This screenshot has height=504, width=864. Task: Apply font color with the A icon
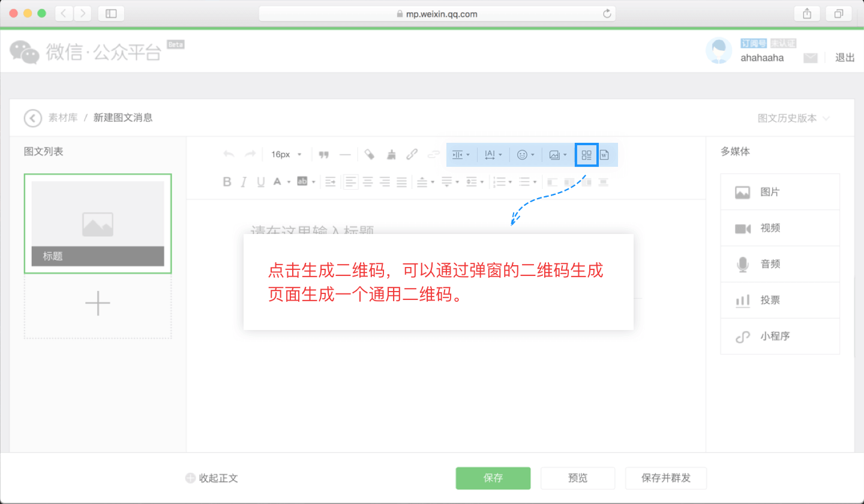click(x=277, y=181)
